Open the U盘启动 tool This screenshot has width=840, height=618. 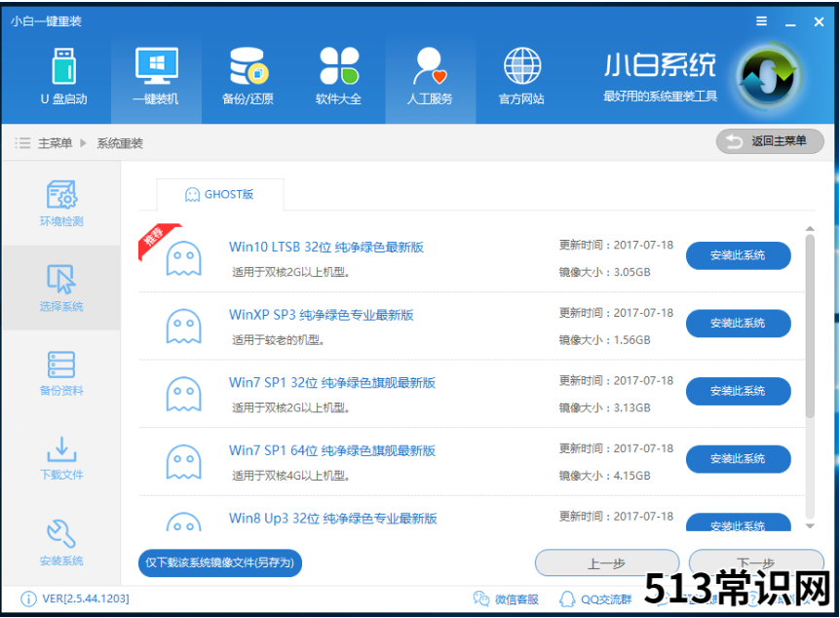click(63, 76)
